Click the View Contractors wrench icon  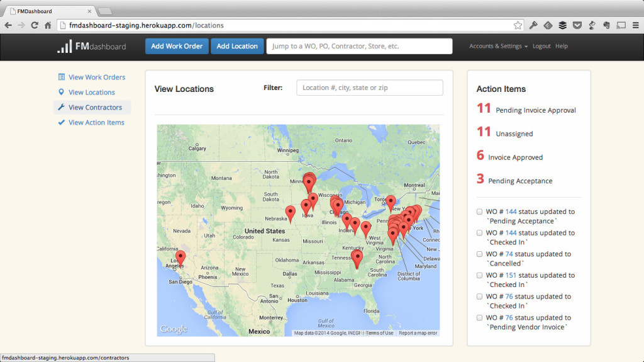pos(61,108)
